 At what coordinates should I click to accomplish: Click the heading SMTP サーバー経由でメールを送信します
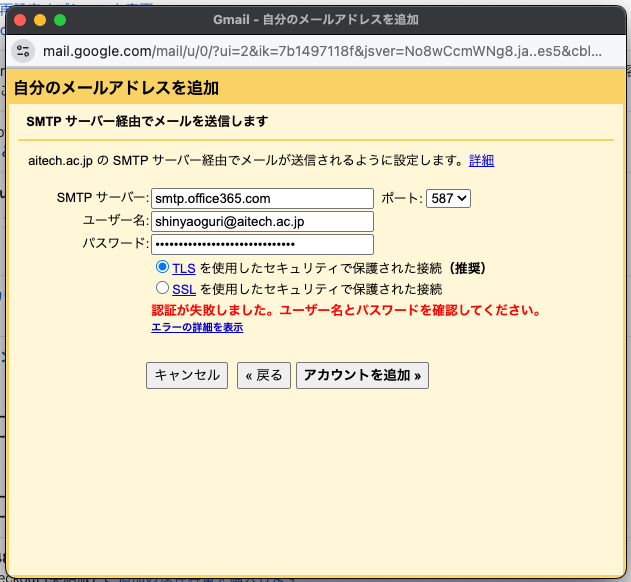[147, 121]
